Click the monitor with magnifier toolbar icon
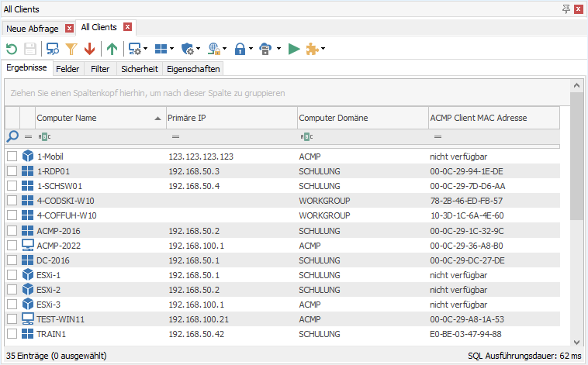Image resolution: width=588 pixels, height=365 pixels. (x=53, y=50)
